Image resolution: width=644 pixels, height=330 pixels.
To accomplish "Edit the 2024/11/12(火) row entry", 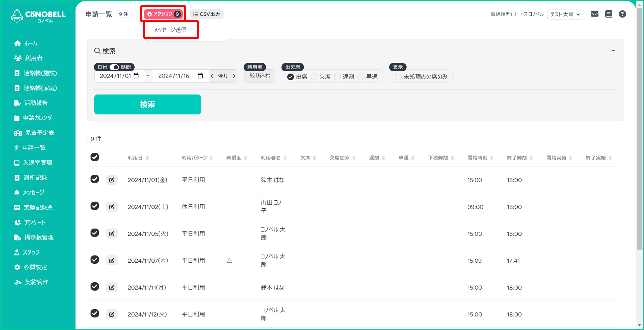I will click(111, 314).
